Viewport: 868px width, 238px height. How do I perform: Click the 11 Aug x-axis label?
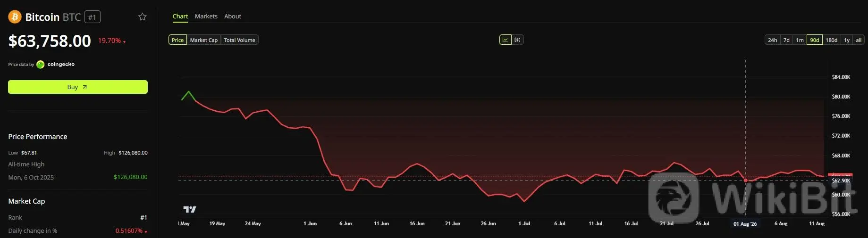(817, 223)
